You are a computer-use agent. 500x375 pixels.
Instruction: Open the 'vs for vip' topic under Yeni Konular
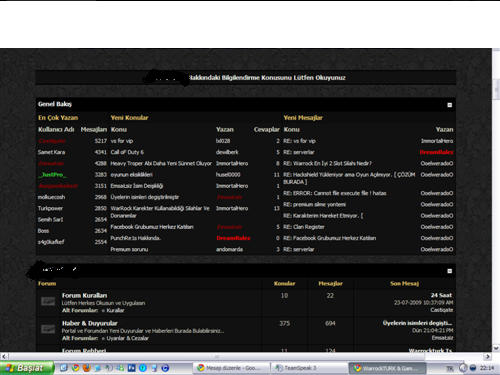point(122,141)
